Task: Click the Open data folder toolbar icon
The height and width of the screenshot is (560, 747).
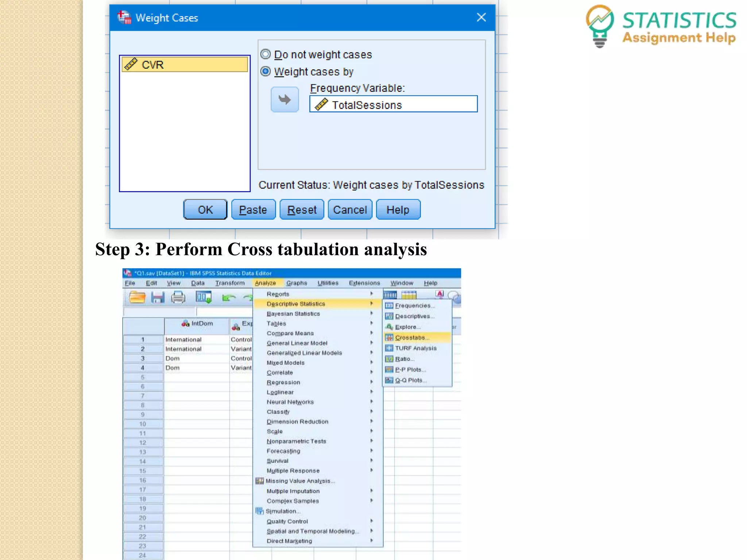Action: click(x=137, y=297)
